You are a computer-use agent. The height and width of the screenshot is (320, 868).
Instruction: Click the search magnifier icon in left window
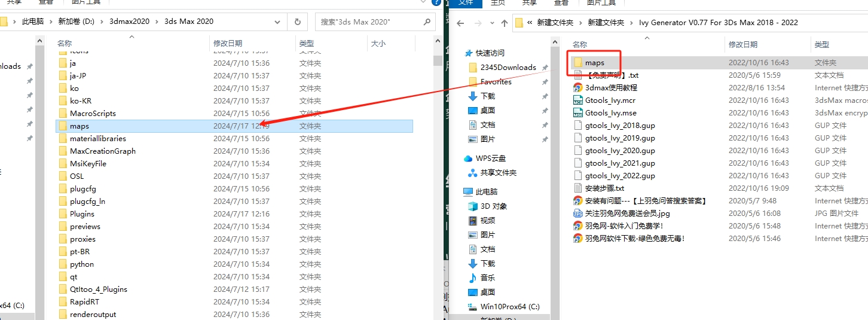(x=427, y=22)
